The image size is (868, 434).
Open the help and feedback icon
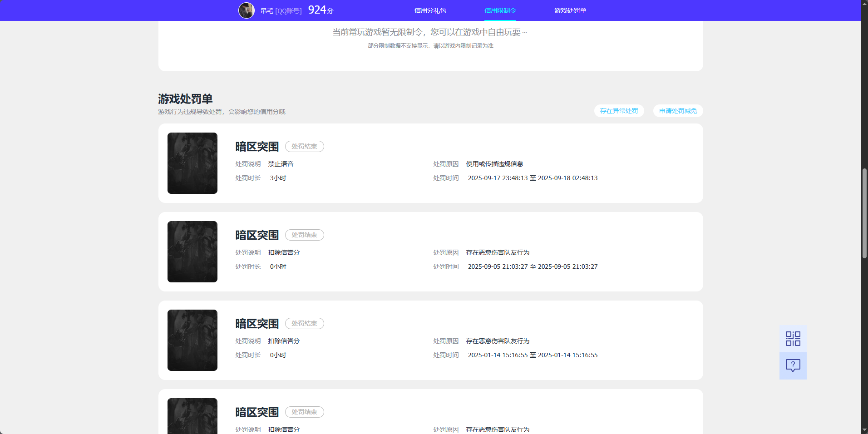pyautogui.click(x=793, y=366)
